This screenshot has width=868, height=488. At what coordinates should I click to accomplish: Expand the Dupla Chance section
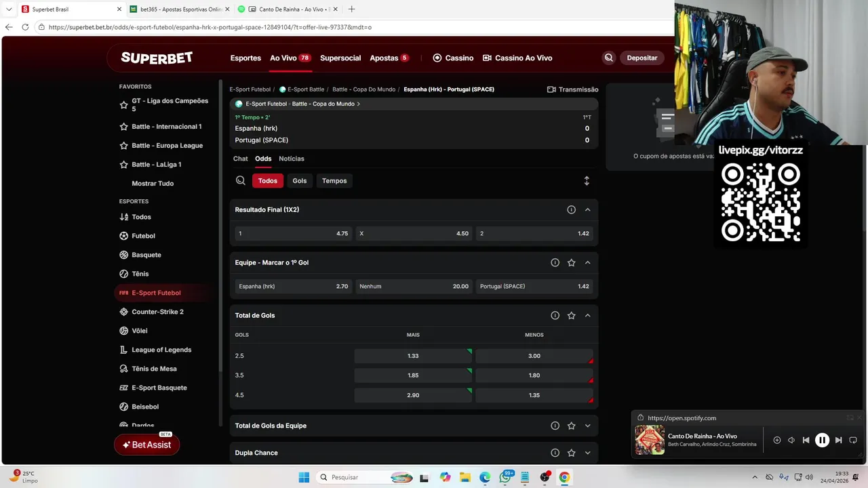point(587,453)
